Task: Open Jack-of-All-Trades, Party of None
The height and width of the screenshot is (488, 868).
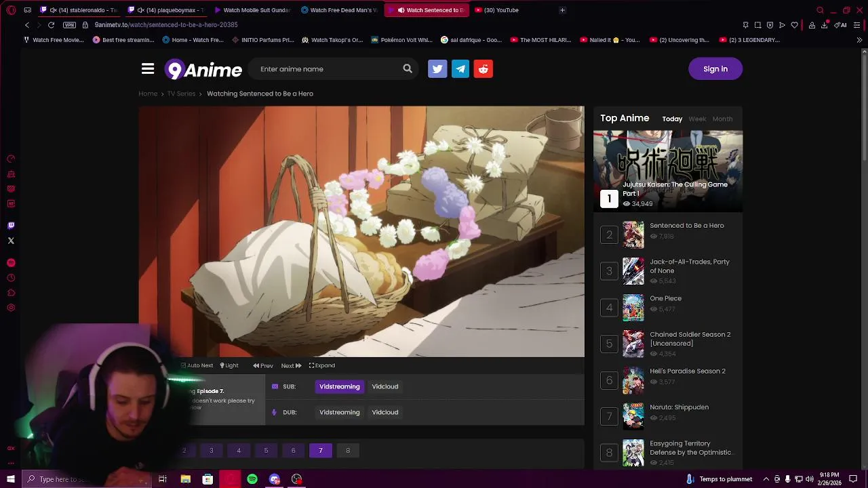Action: coord(690,266)
